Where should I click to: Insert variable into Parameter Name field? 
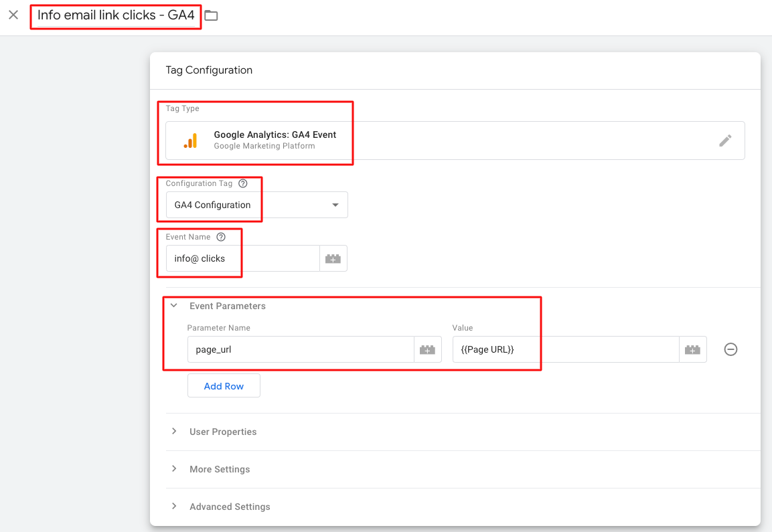click(427, 349)
